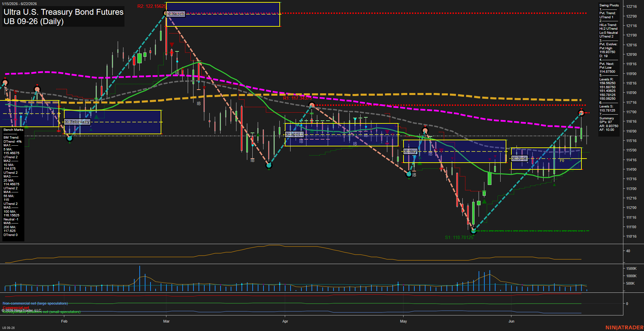Click the 500K volume axis label

(630, 283)
